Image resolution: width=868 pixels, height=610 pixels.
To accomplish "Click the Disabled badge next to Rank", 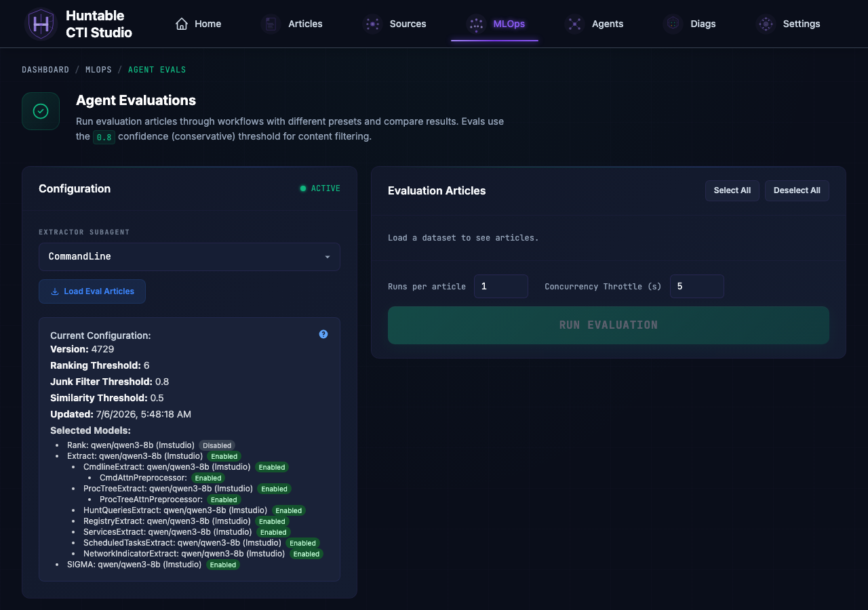I will 217,445.
